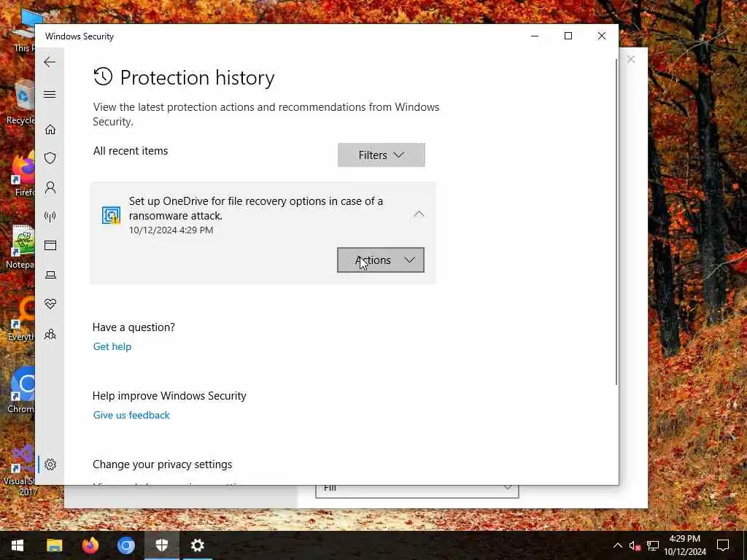Viewport: 747px width, 560px height.
Task: Click the muted volume tray icon
Action: coord(635,545)
